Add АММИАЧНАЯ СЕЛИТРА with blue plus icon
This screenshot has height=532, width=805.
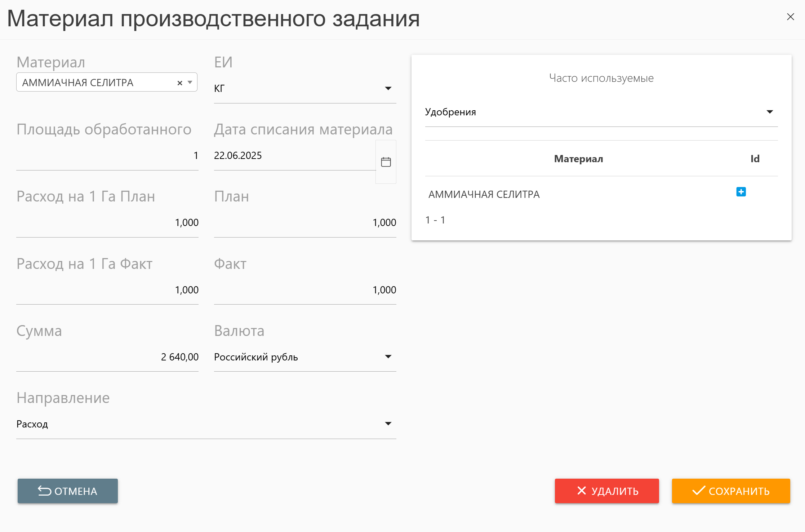point(741,192)
